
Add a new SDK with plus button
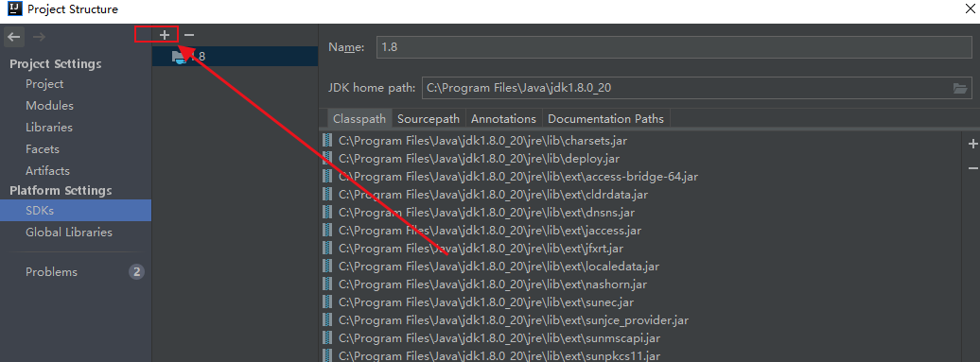(x=165, y=35)
